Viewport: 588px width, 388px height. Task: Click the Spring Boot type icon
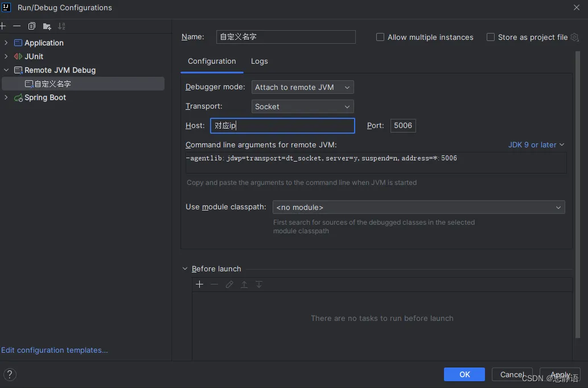point(18,98)
